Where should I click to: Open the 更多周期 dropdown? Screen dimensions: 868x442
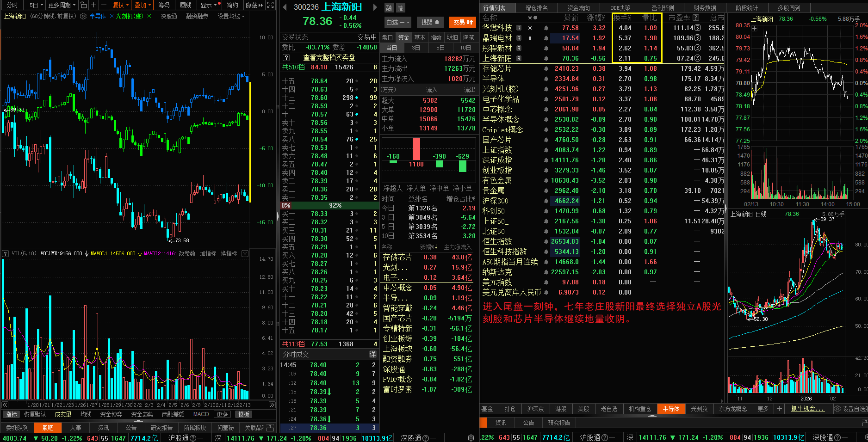pyautogui.click(x=62, y=5)
